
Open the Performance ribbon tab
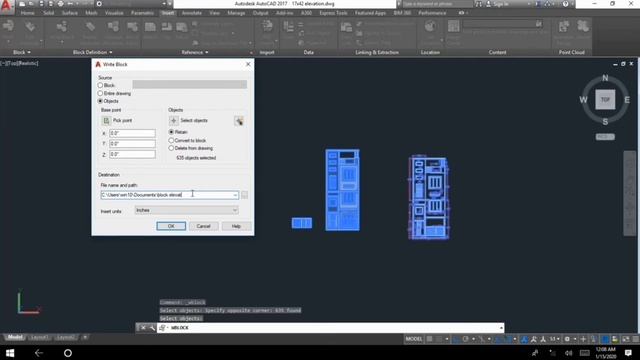432,13
